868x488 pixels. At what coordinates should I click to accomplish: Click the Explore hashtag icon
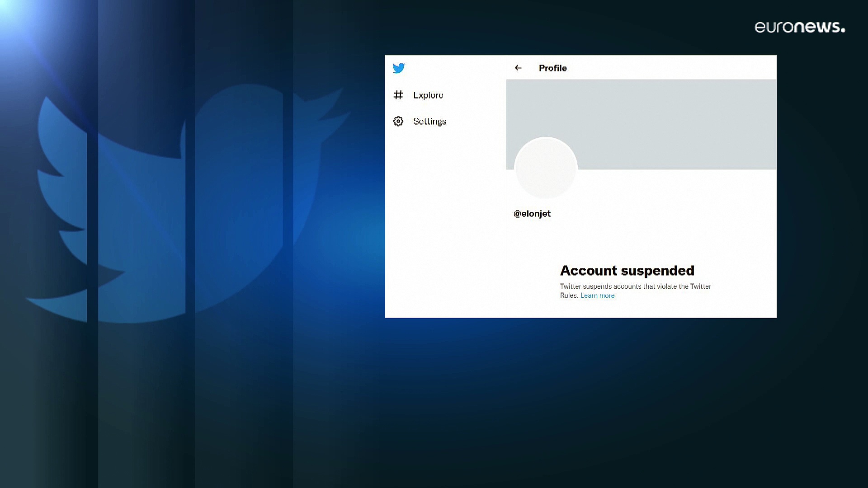tap(398, 95)
